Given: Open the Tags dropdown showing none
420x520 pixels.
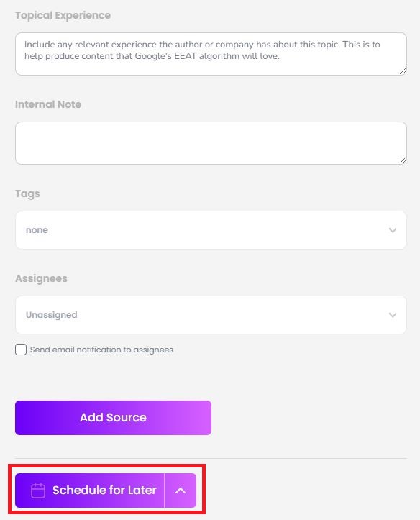Looking at the screenshot, I should pyautogui.click(x=211, y=230).
